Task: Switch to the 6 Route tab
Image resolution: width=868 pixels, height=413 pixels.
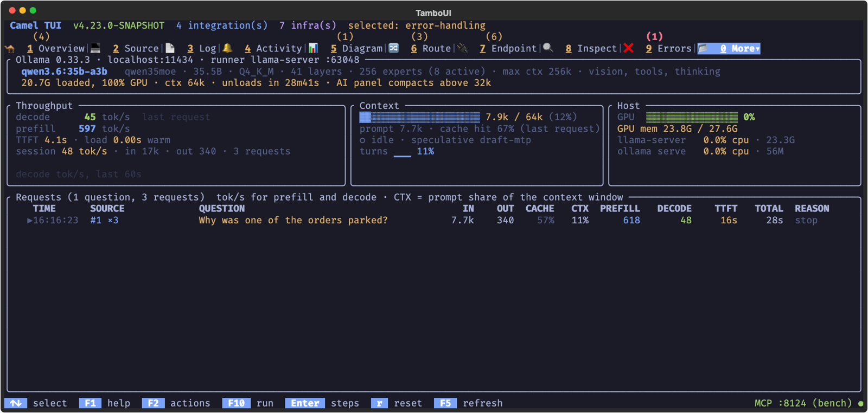Action: point(431,49)
